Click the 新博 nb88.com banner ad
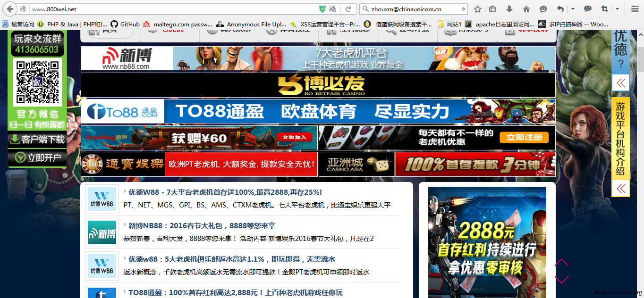 point(318,58)
